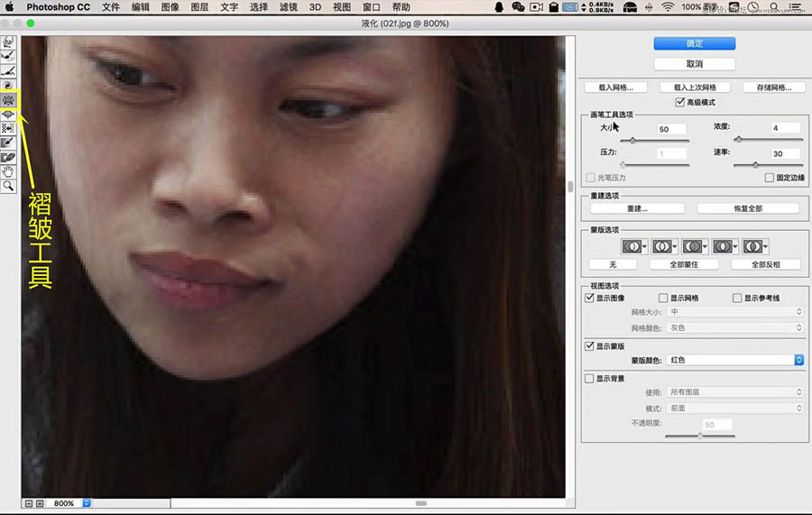Click the zoom out minus button
The image size is (812, 515).
(29, 503)
